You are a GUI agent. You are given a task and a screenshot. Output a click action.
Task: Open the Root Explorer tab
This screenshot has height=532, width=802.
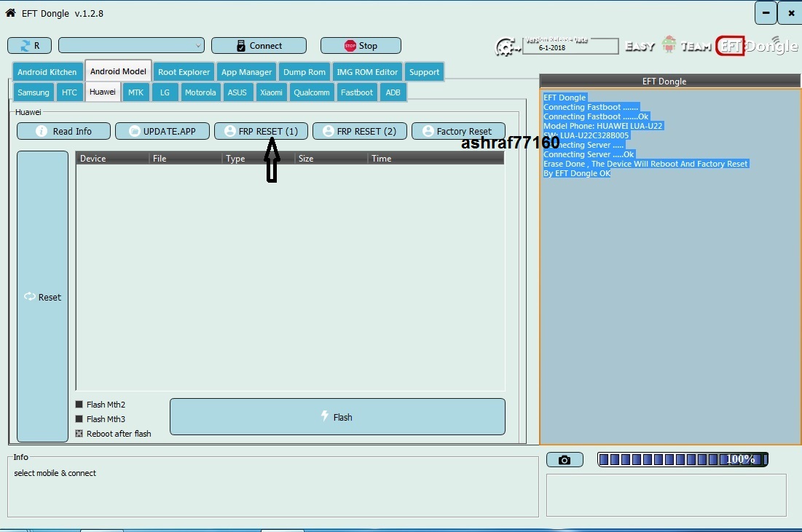tap(184, 72)
